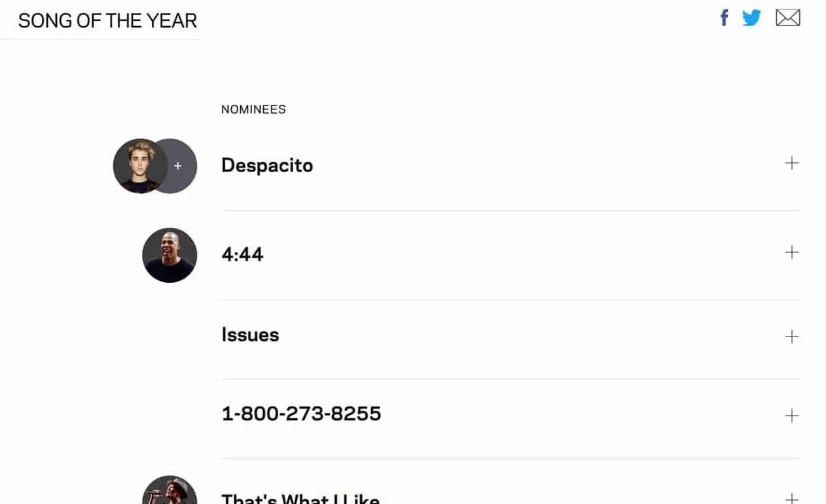Expand That's What I Like row
Viewport: 826px width, 504px height.
pyautogui.click(x=792, y=499)
